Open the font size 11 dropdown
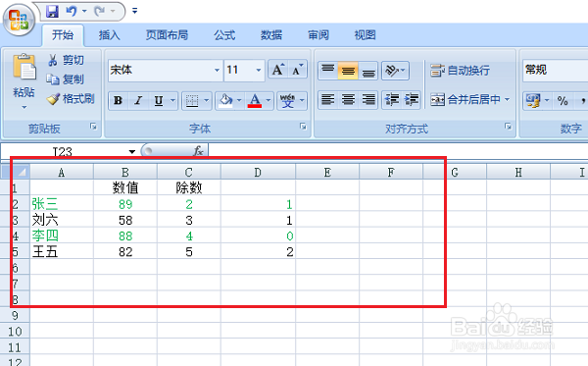The height and width of the screenshot is (366, 588). tap(259, 71)
